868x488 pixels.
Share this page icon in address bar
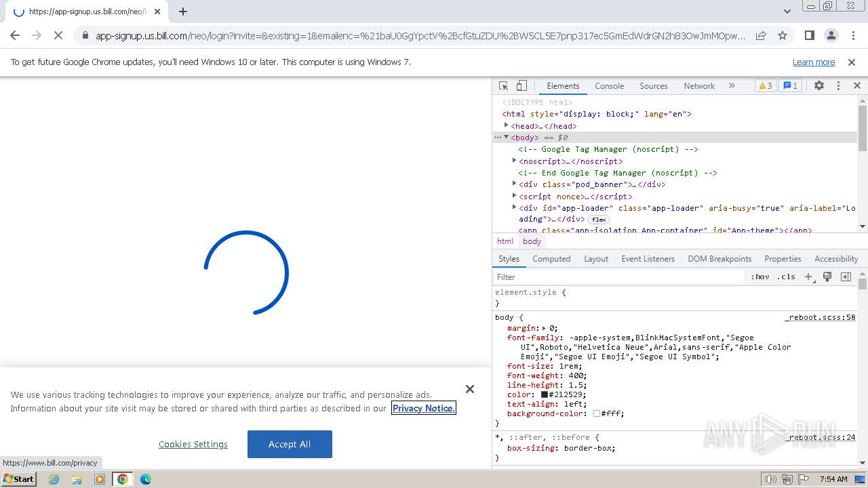coord(761,35)
